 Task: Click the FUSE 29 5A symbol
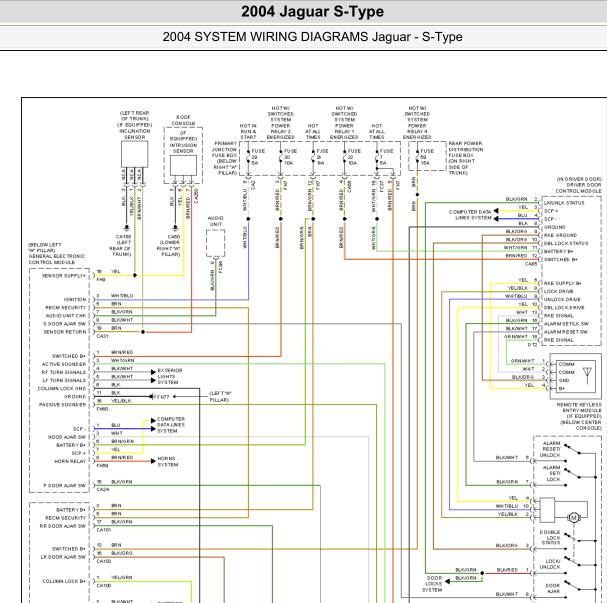[x=256, y=157]
